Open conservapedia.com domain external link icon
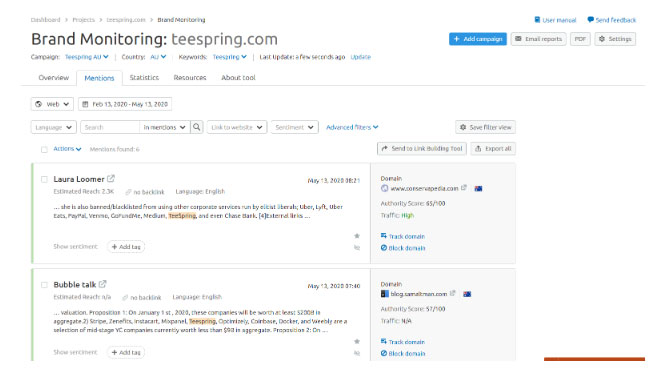The image size is (665, 383). (x=464, y=187)
